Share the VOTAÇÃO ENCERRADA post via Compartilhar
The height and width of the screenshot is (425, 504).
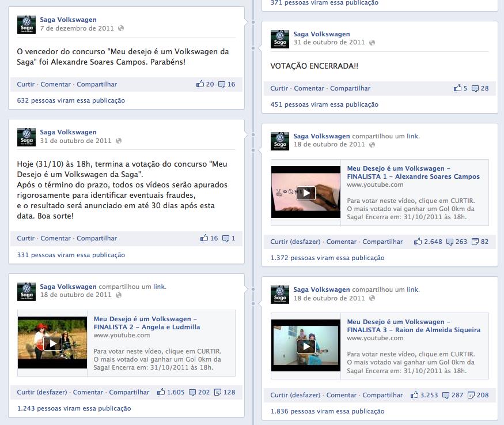[x=350, y=88]
